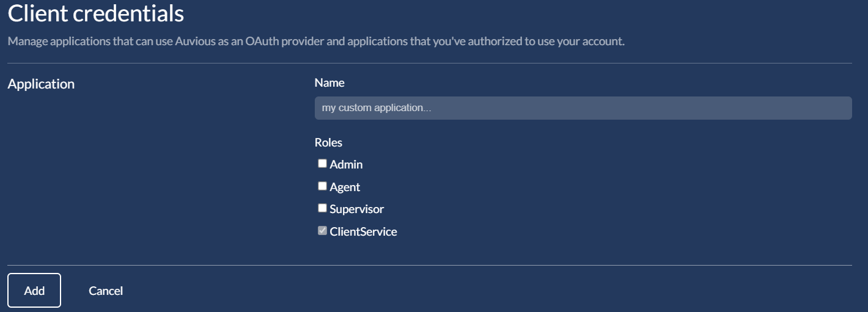
Task: Click the Cancel button
Action: pyautogui.click(x=106, y=291)
